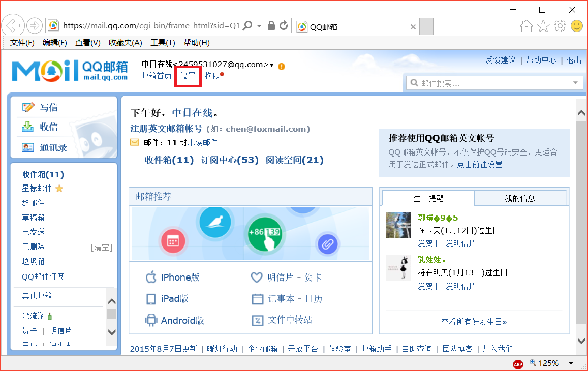588x371 pixels.
Task: Click the green bottle icon beside 漂流瓶
Action: click(50, 316)
